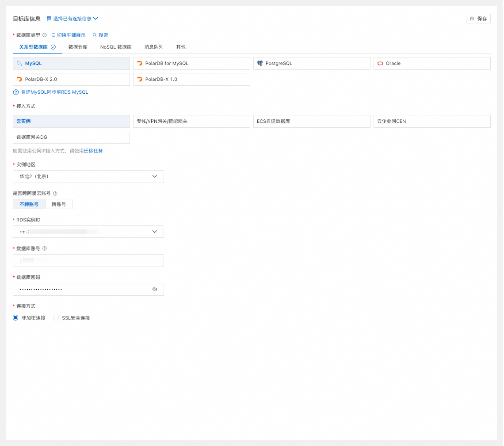This screenshot has height=446, width=504.
Task: Click the Oracle red oval icon
Action: point(380,63)
